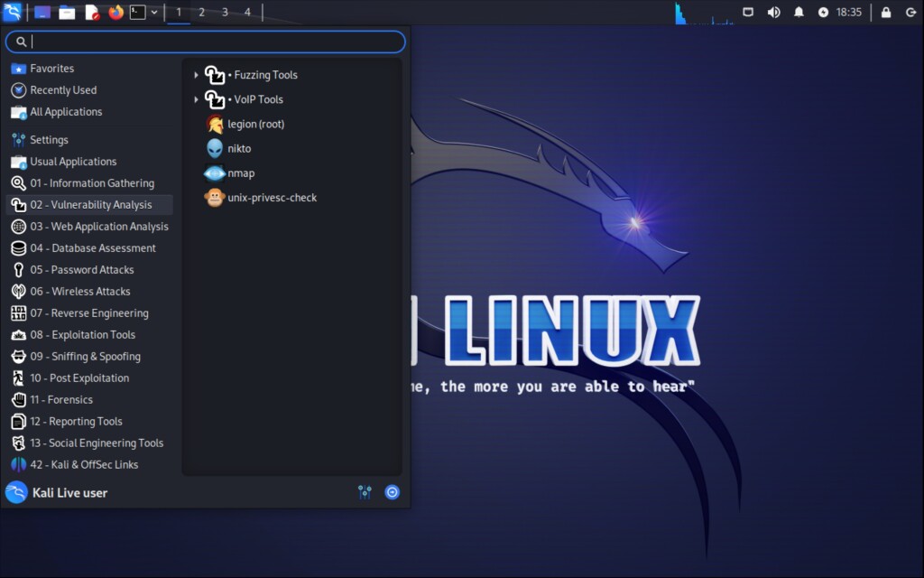Viewport: 924px width, 578px height.
Task: Open the terminal emulator from the top panel
Action: [x=137, y=12]
